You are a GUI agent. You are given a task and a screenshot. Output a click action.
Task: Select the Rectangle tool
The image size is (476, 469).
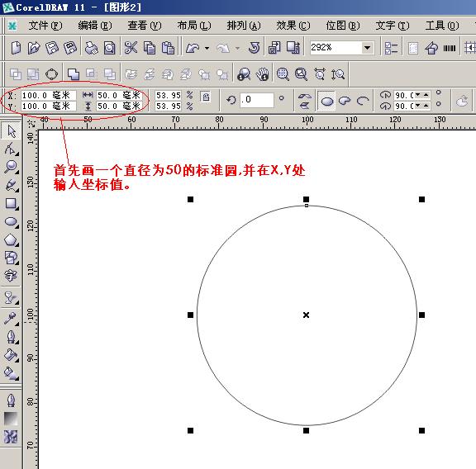pyautogui.click(x=11, y=203)
